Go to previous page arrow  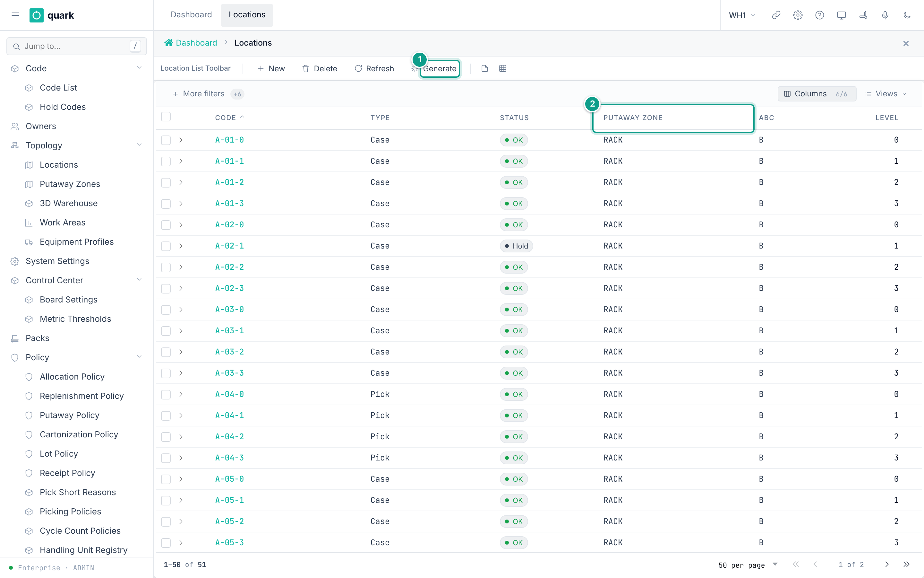(815, 564)
